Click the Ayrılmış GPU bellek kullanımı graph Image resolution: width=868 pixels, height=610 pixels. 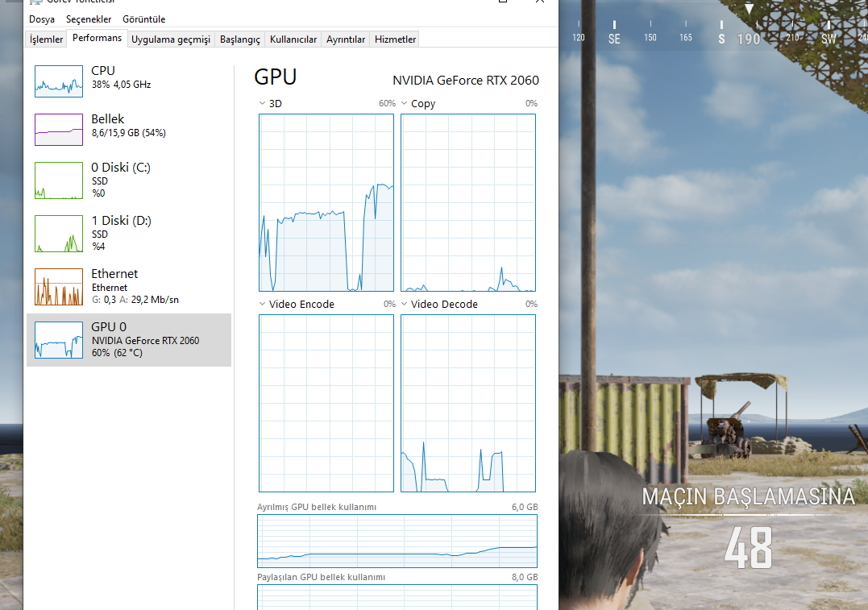(397, 541)
